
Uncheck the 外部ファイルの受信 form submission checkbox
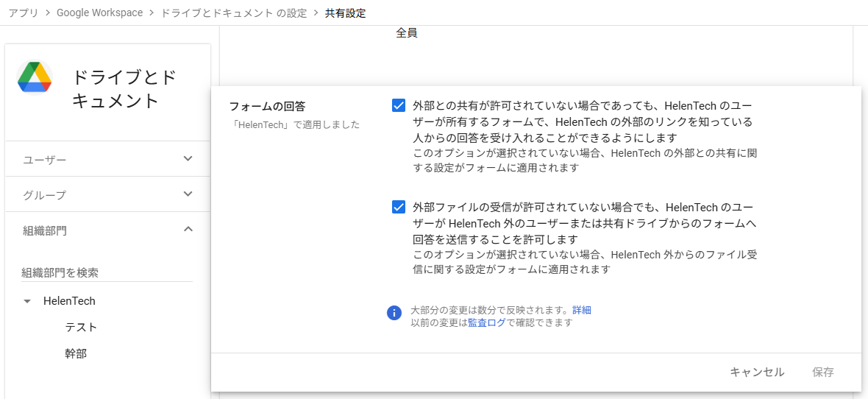(x=399, y=207)
